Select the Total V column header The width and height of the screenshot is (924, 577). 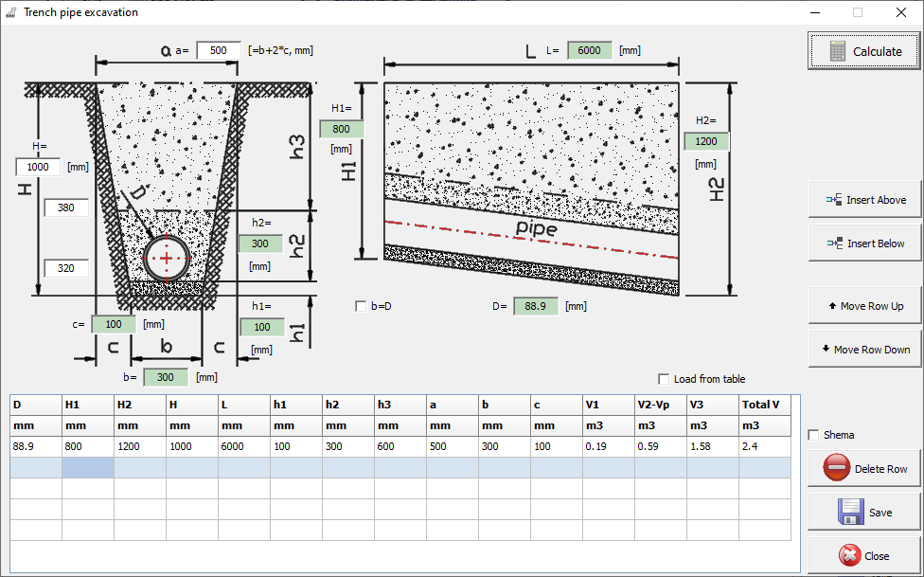(764, 405)
